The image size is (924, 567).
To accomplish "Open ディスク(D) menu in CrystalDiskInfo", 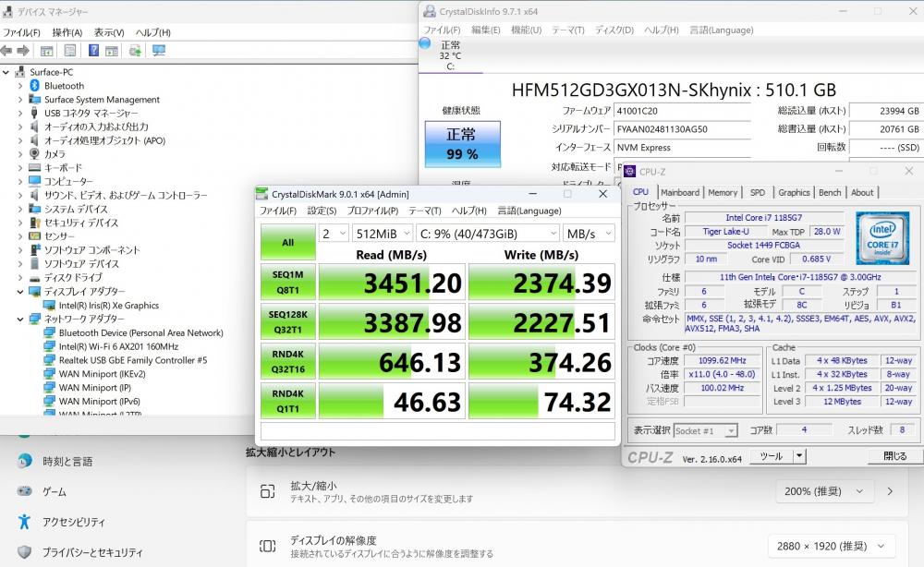I will tap(614, 30).
